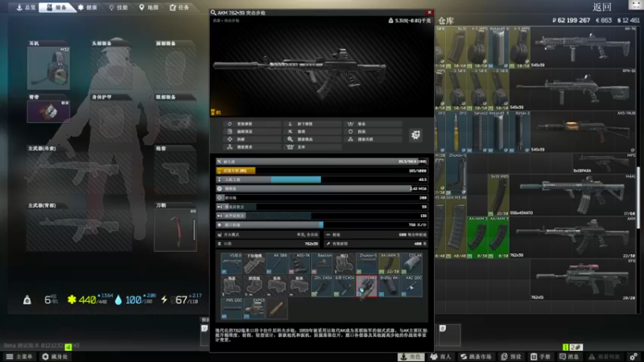644x362 pixels.
Task: Select the 762x51 rifle with red scope in the stash
Action: pos(584,279)
